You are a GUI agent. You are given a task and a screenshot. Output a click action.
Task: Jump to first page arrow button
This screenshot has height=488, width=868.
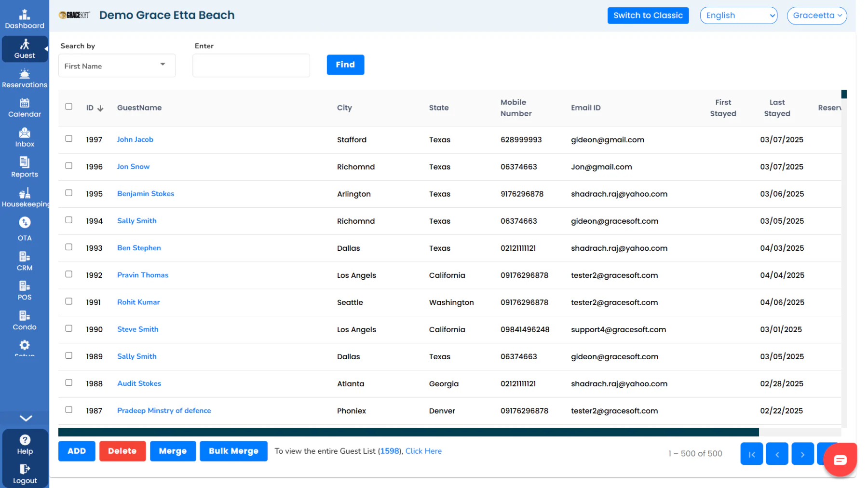[751, 454]
